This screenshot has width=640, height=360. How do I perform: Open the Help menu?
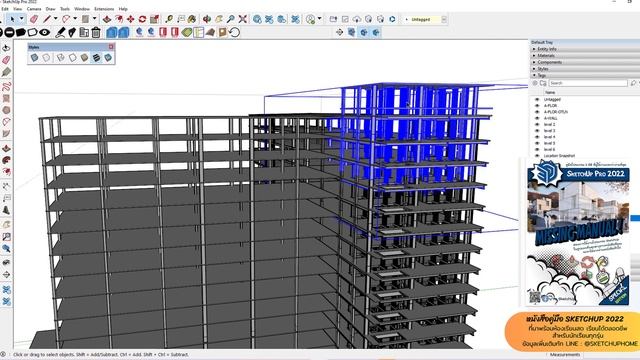[123, 9]
